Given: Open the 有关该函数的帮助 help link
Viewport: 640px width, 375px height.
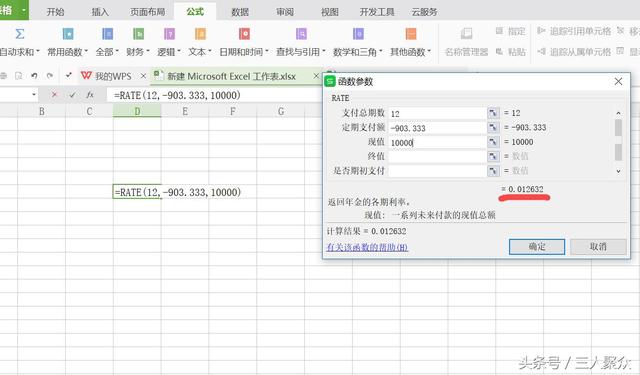Looking at the screenshot, I should (367, 247).
